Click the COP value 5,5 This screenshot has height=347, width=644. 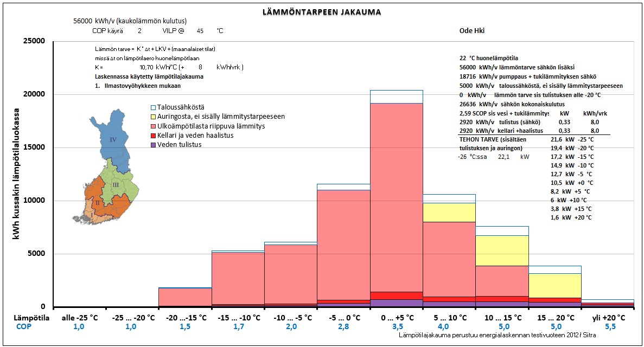click(x=610, y=327)
